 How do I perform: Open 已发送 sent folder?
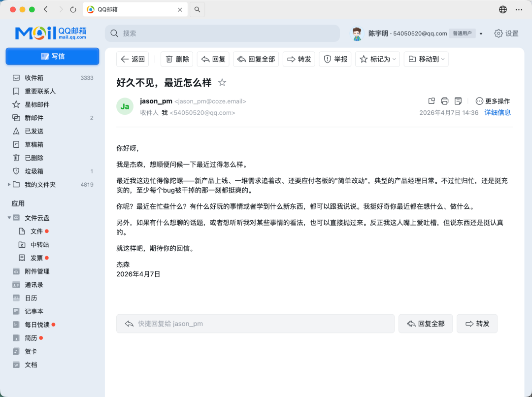(x=52, y=132)
